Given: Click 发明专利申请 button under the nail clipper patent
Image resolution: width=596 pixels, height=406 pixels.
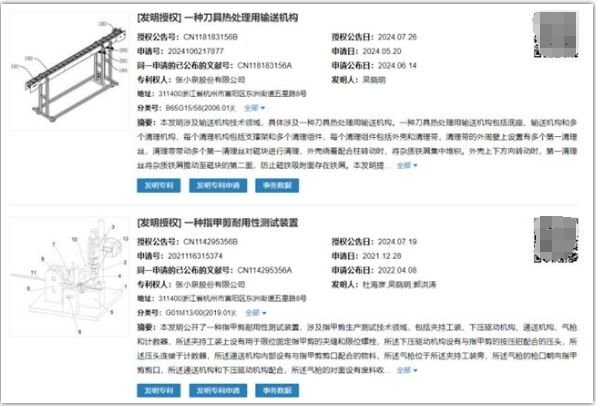Looking at the screenshot, I should point(218,390).
